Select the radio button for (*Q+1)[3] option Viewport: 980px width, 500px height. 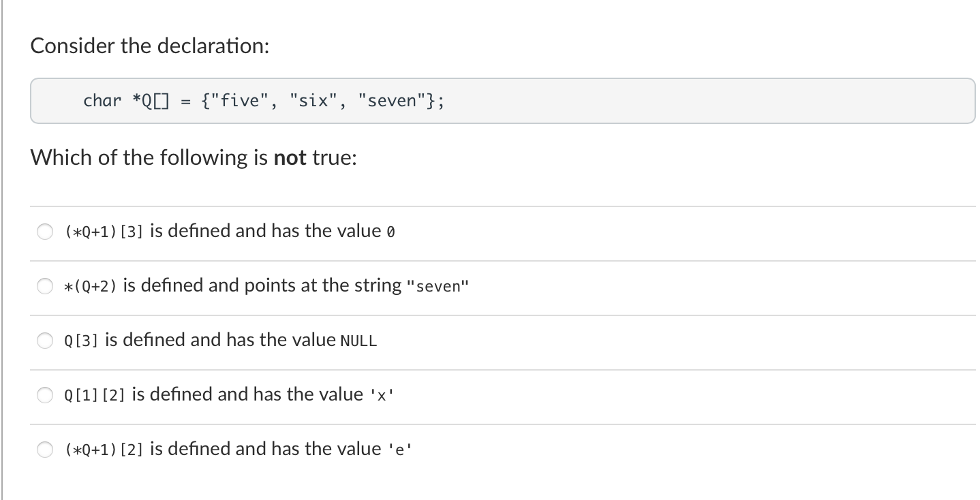[x=45, y=232]
